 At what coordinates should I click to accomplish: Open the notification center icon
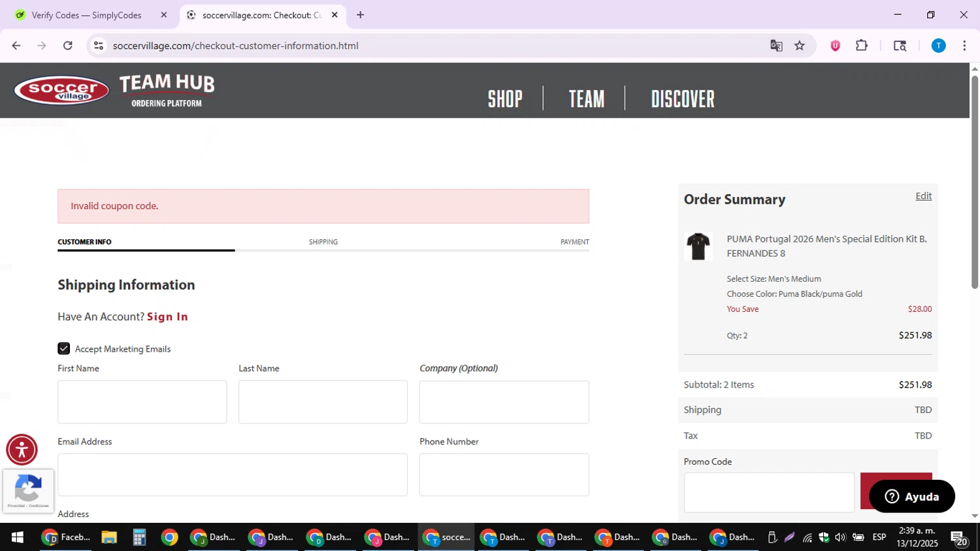coord(959,539)
